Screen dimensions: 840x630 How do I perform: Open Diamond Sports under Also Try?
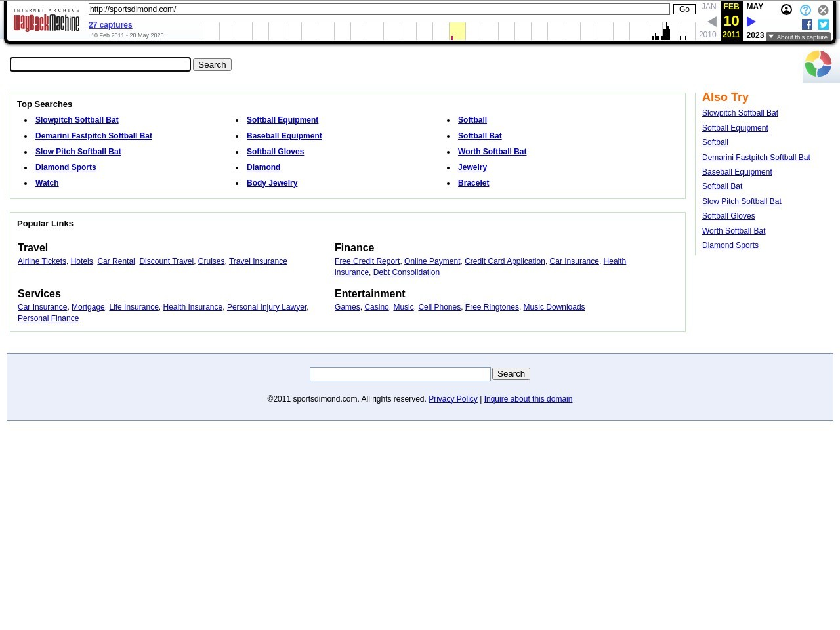click(730, 245)
